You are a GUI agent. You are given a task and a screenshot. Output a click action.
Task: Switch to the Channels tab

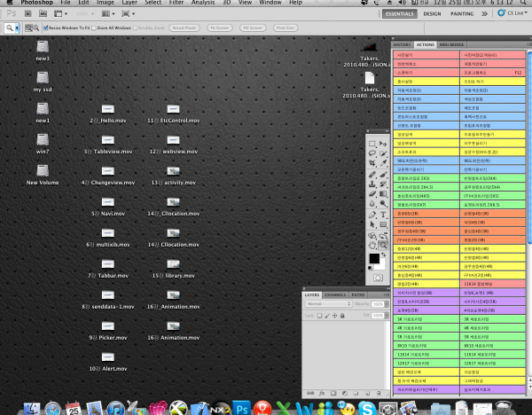[x=335, y=295]
